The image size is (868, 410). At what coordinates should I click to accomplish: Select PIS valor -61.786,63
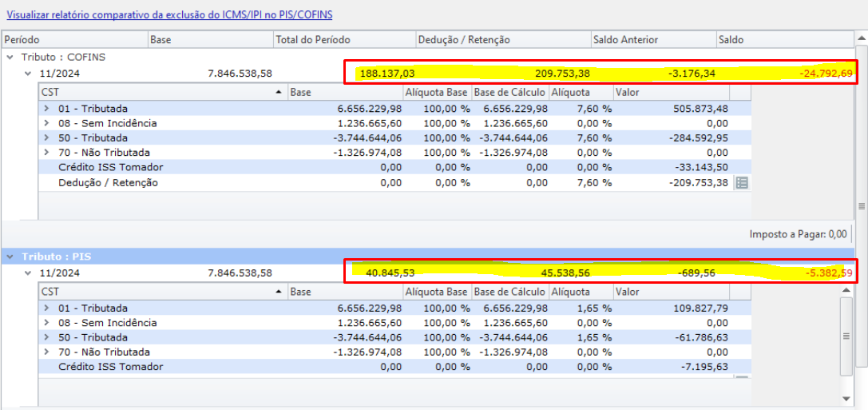[701, 337]
